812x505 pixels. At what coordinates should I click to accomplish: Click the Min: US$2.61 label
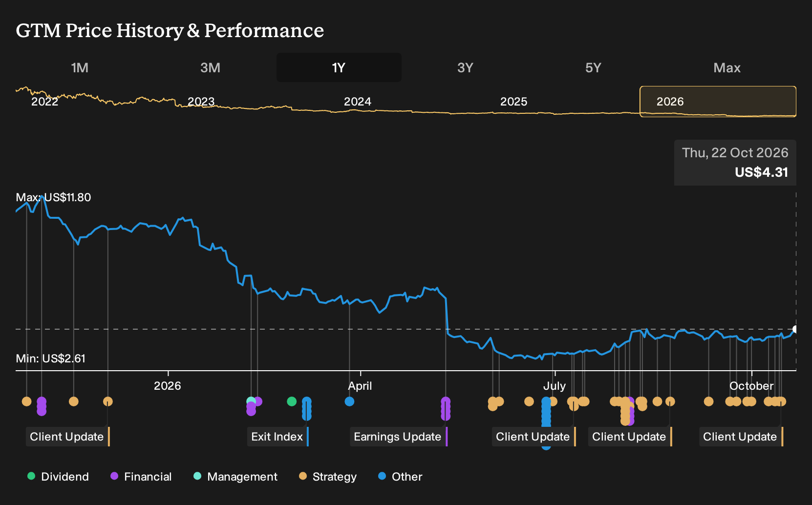point(50,358)
